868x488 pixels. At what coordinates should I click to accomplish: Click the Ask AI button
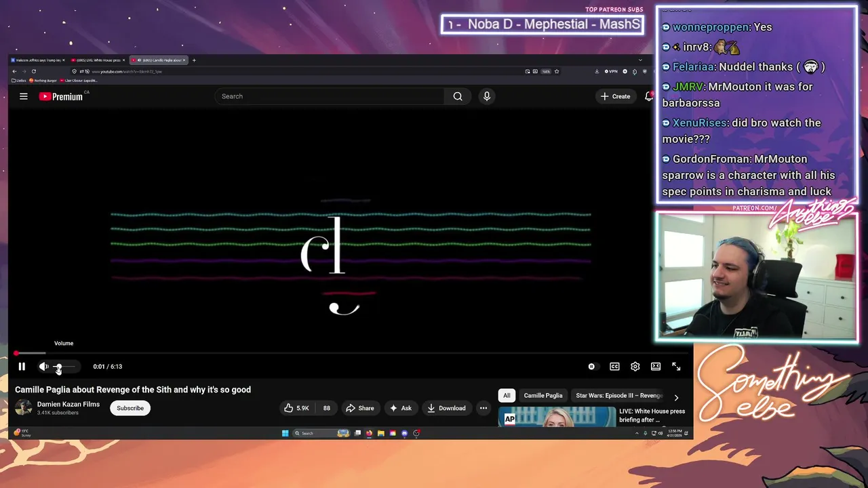(x=400, y=408)
